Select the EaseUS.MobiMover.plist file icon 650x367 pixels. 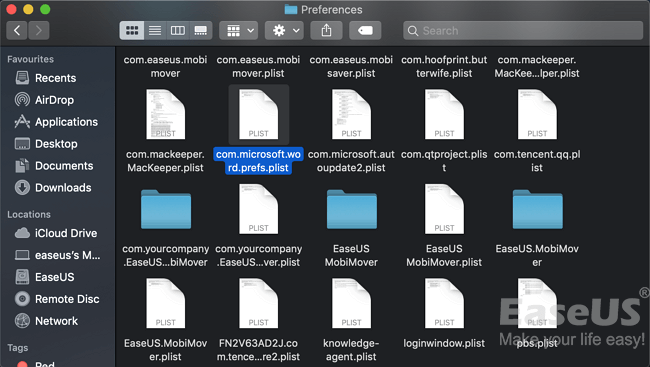[x=165, y=304]
